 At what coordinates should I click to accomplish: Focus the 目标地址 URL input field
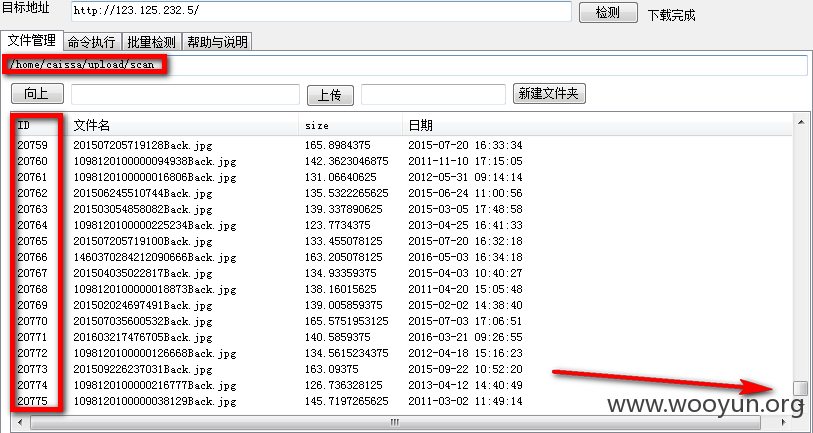coord(321,11)
